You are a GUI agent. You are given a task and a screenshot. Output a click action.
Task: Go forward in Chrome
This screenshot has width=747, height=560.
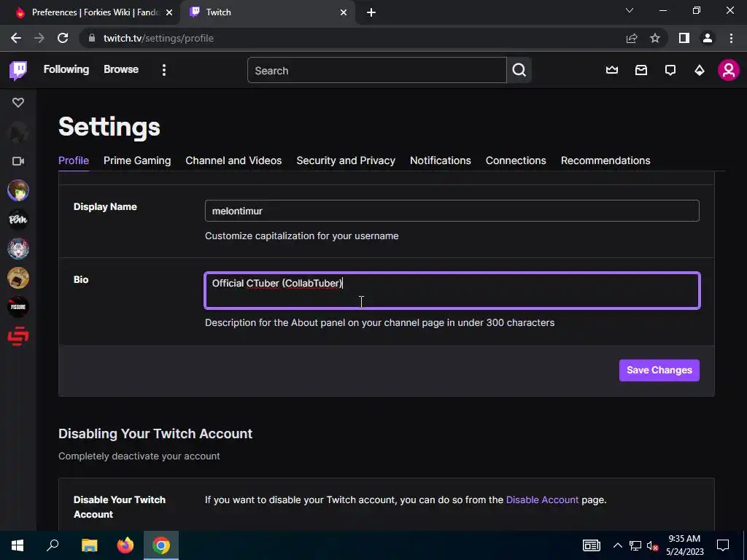click(39, 38)
